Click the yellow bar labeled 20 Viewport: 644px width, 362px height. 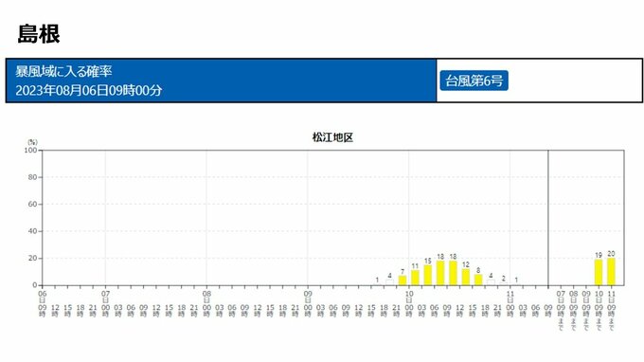point(611,272)
